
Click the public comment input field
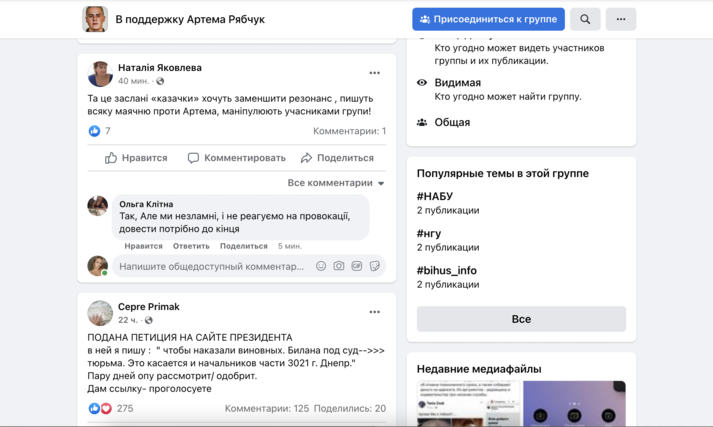point(211,267)
